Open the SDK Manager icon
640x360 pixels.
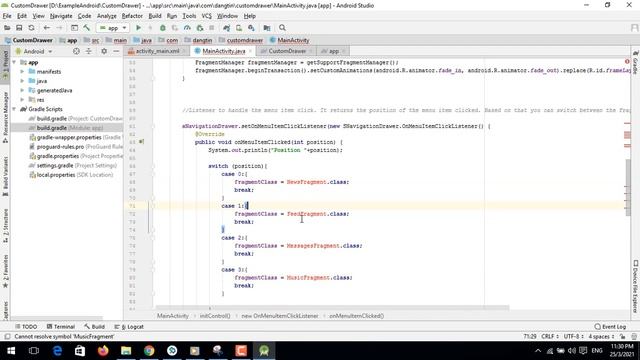click(x=251, y=28)
